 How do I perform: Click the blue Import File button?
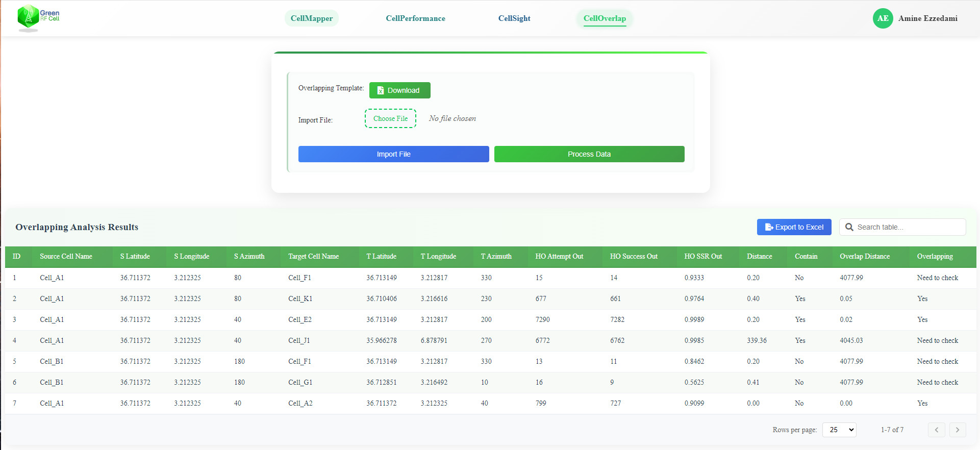point(393,154)
